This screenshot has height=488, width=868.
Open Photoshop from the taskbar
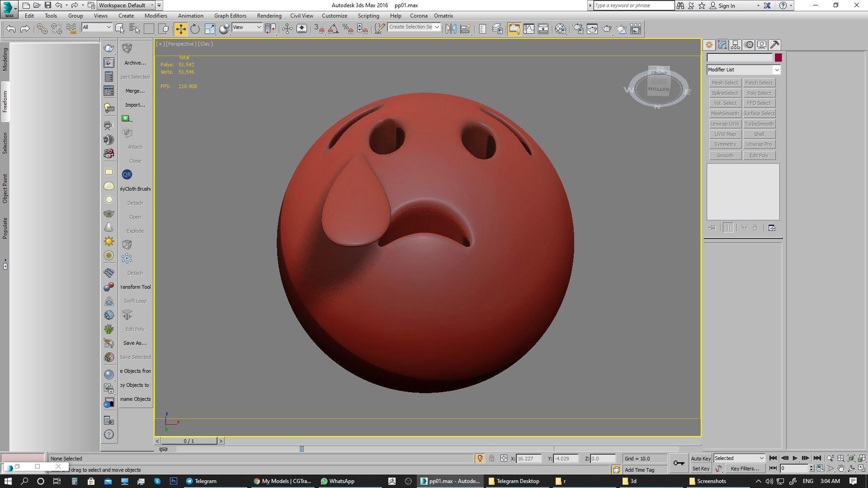tap(174, 481)
